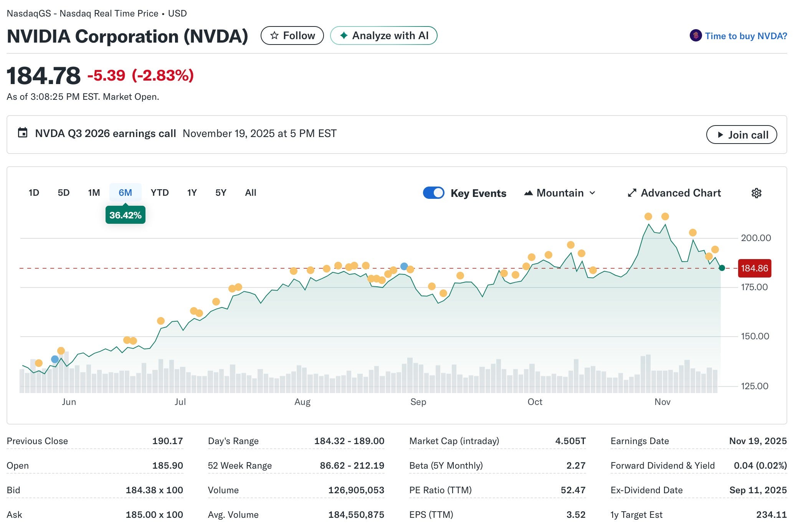The width and height of the screenshot is (803, 532).
Task: Toggle the Key Events switch off
Action: click(433, 193)
